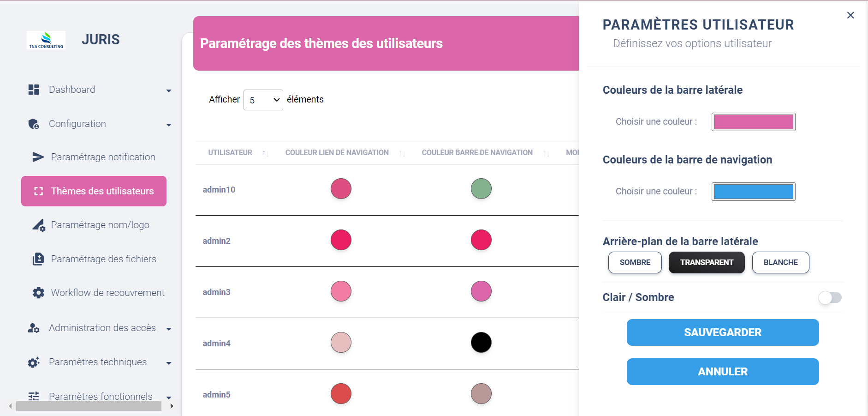Click the SAUVEGARDER button

(x=722, y=332)
